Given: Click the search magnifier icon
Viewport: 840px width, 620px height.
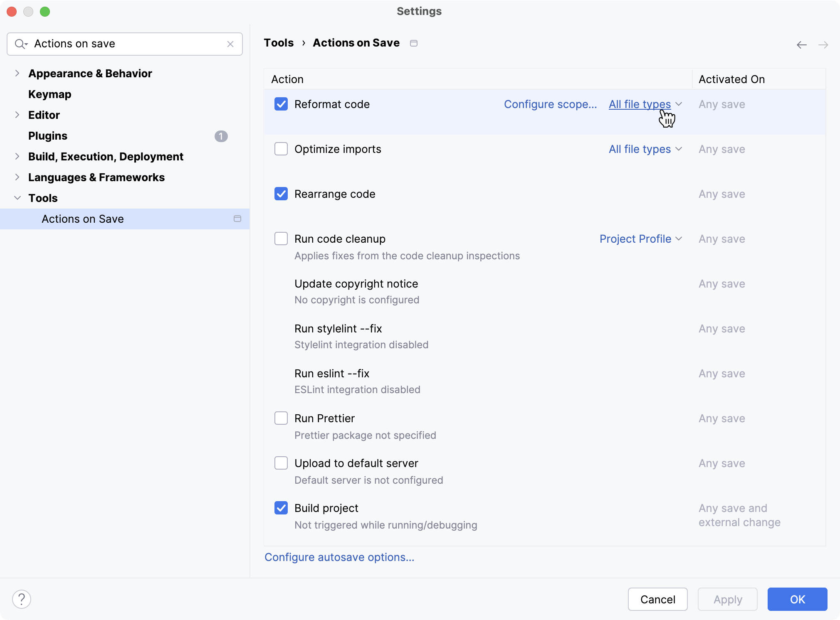Looking at the screenshot, I should coord(22,44).
